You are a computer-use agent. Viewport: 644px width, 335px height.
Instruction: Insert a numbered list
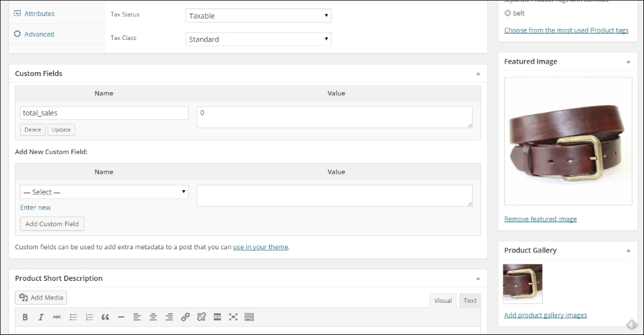[x=89, y=317]
